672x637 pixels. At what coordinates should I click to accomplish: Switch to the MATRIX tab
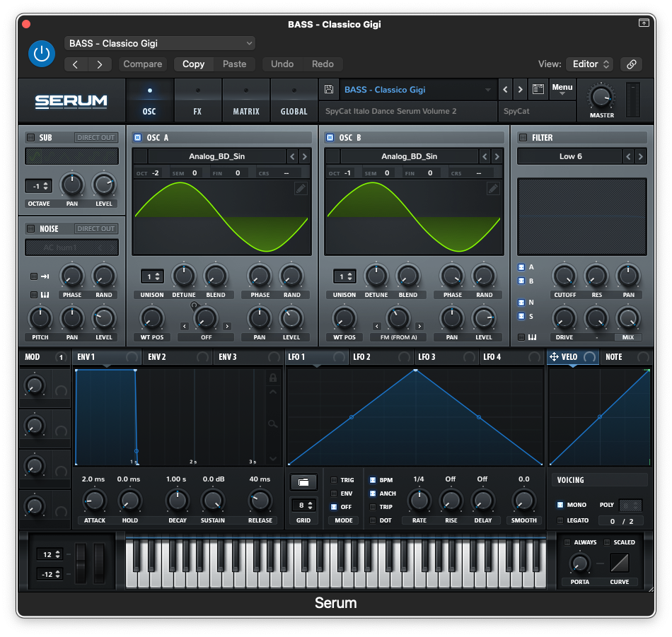246,101
